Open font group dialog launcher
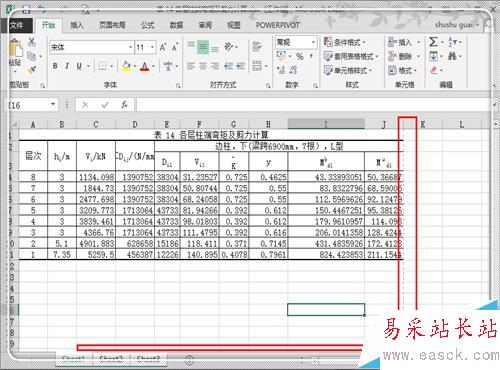The height and width of the screenshot is (370, 500). coord(178,86)
